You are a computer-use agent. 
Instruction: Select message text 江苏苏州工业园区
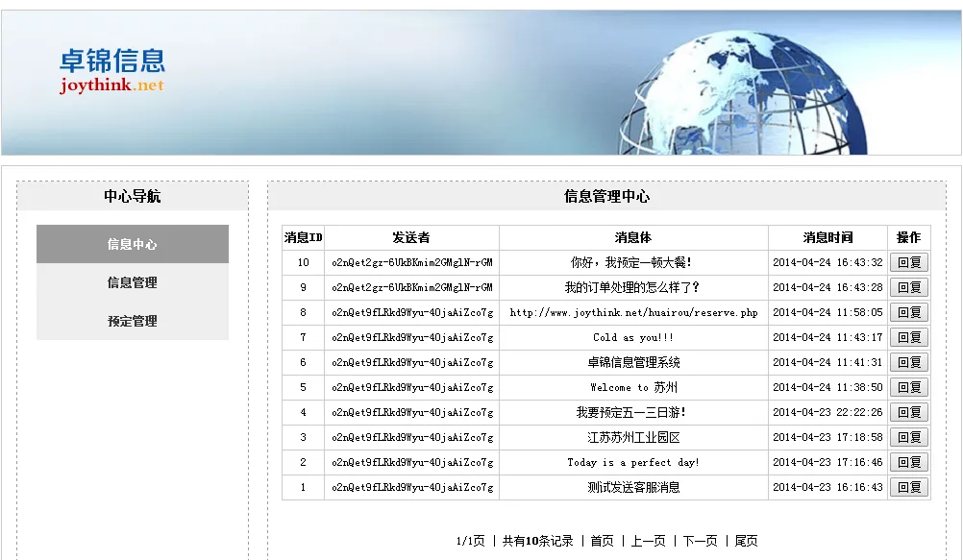coord(633,437)
